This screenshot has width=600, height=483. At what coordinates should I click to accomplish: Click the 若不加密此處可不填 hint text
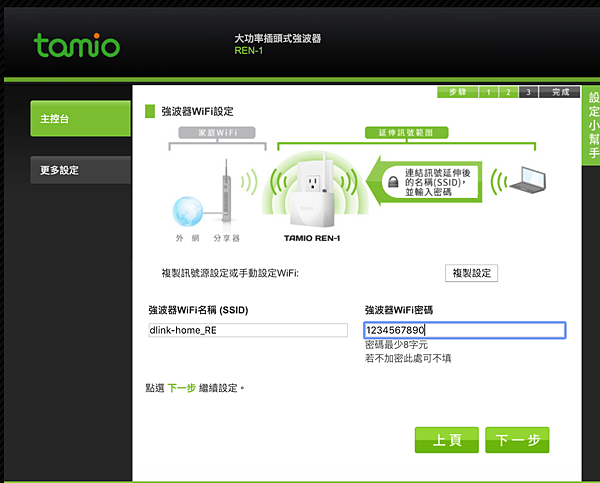[408, 358]
